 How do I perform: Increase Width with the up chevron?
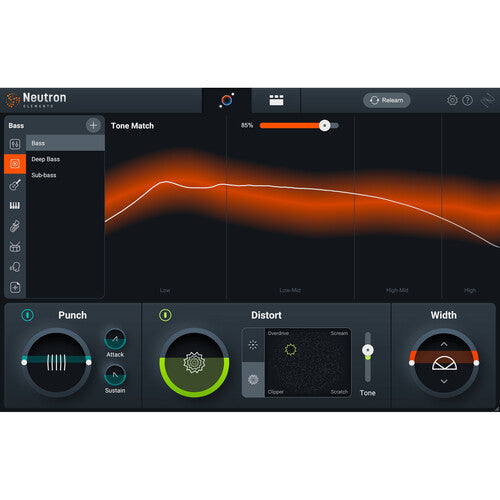(444, 344)
